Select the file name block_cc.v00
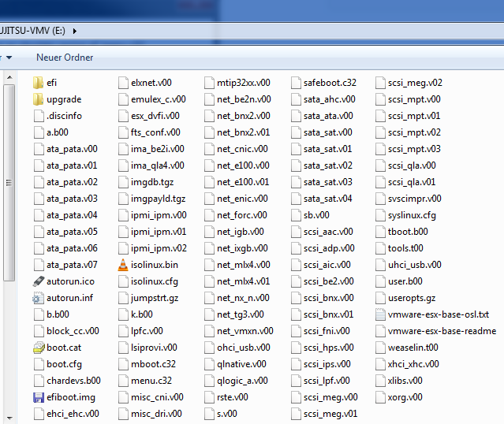The height and width of the screenshot is (424, 504). tap(73, 331)
